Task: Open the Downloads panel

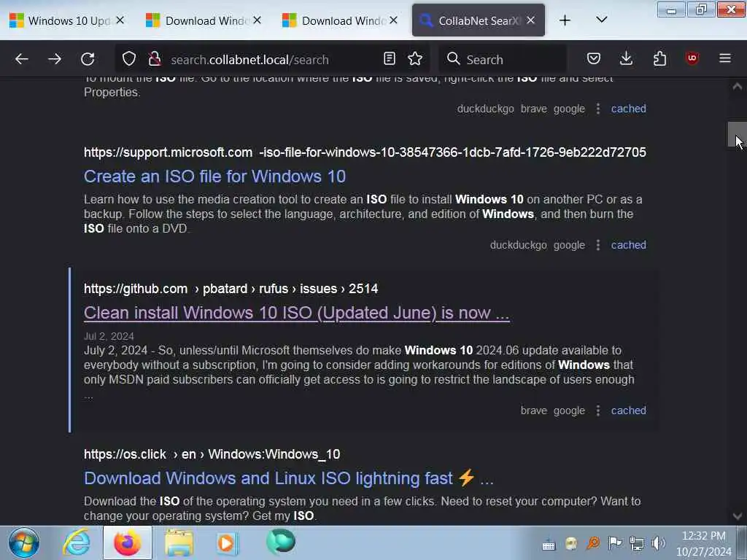Action: tap(627, 58)
